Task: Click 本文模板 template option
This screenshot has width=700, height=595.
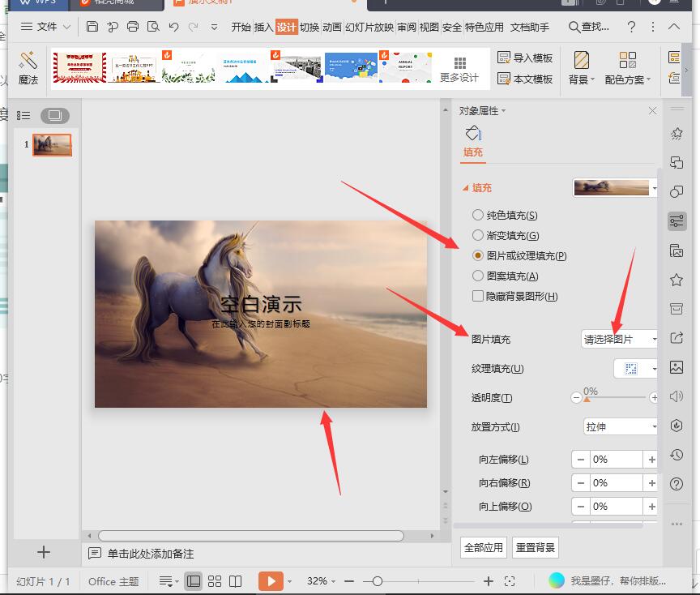Action: [525, 79]
